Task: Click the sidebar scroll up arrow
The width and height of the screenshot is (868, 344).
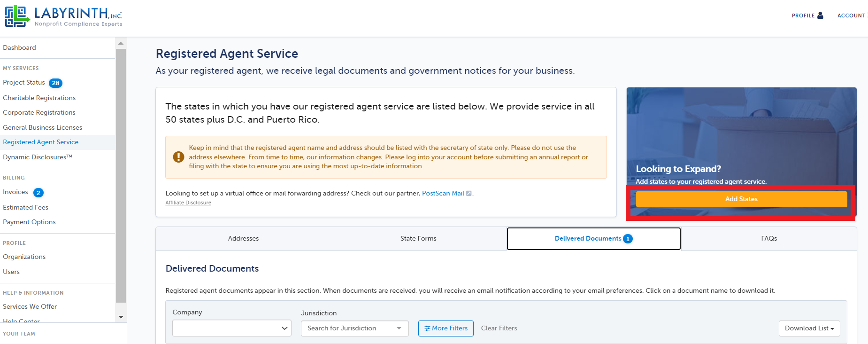Action: click(x=121, y=43)
